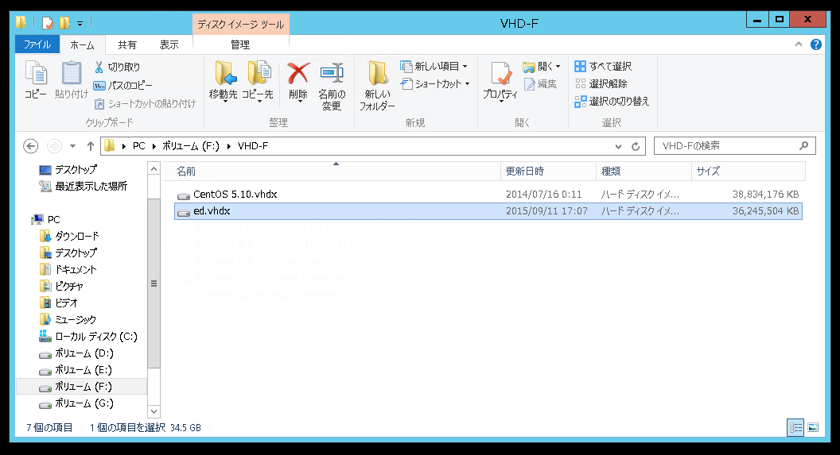Sort by Size (サイズ) column header
The width and height of the screenshot is (840, 455).
tap(748, 171)
